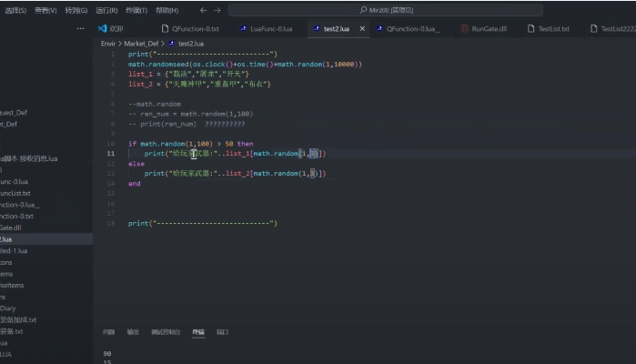This screenshot has width=636, height=364.
Task: Click the navigate forward arrow
Action: 217,10
